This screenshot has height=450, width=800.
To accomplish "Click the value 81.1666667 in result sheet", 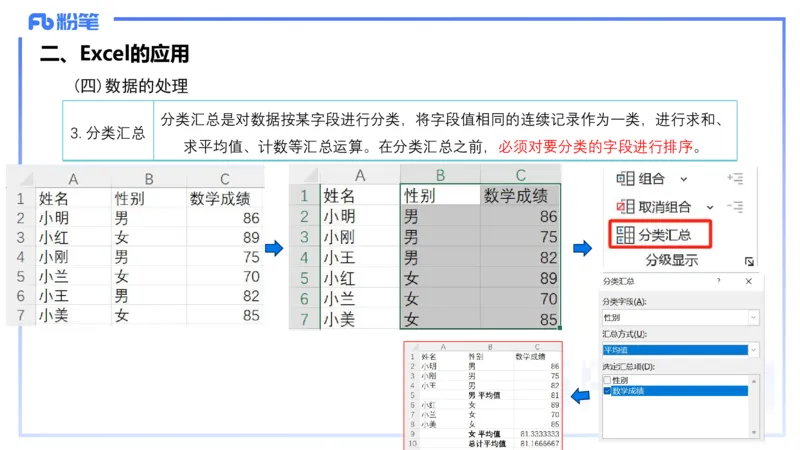I will click(x=540, y=443).
